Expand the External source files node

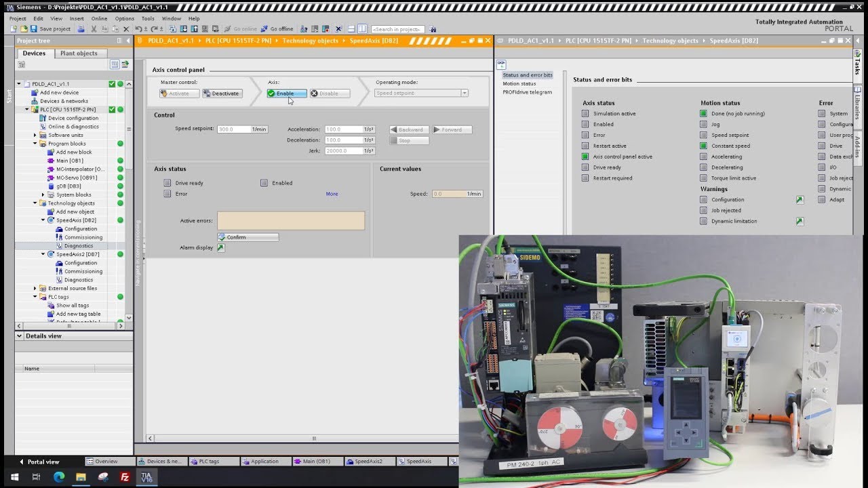35,288
